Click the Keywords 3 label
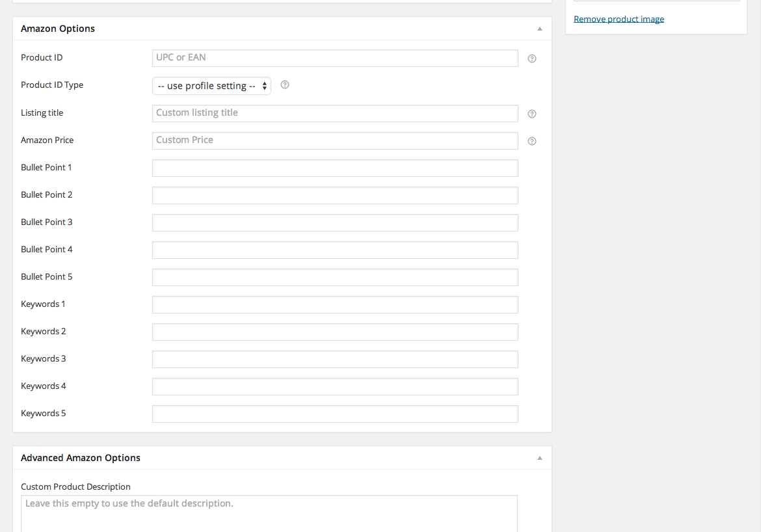761x532 pixels. click(43, 359)
